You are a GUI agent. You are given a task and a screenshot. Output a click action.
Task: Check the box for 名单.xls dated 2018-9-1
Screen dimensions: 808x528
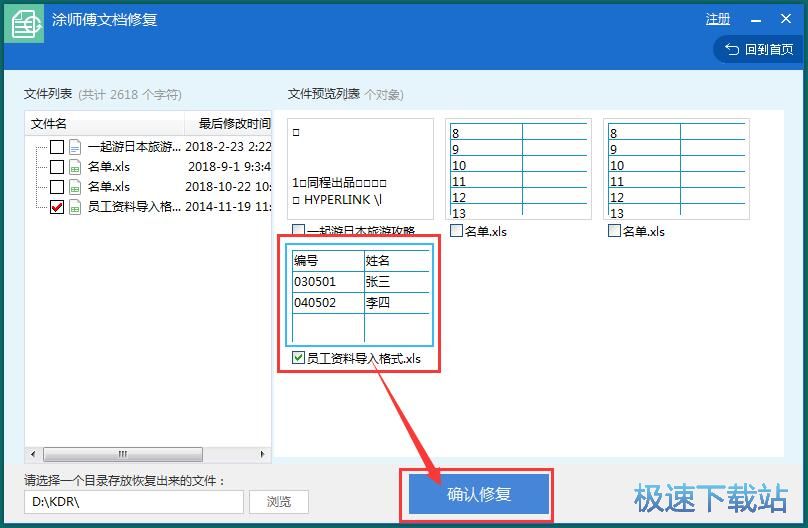coord(57,167)
